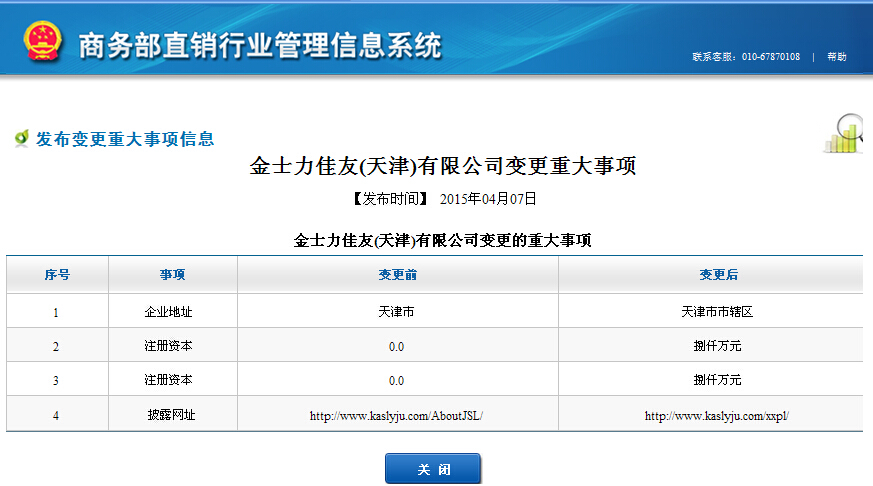873x486 pixels.
Task: Click the 变更后 column header
Action: point(718,275)
